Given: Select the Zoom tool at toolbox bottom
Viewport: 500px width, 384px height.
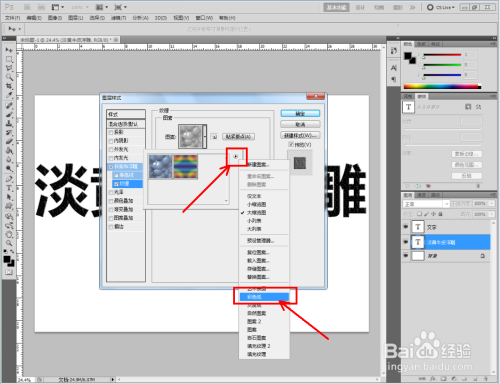Looking at the screenshot, I should (9, 243).
